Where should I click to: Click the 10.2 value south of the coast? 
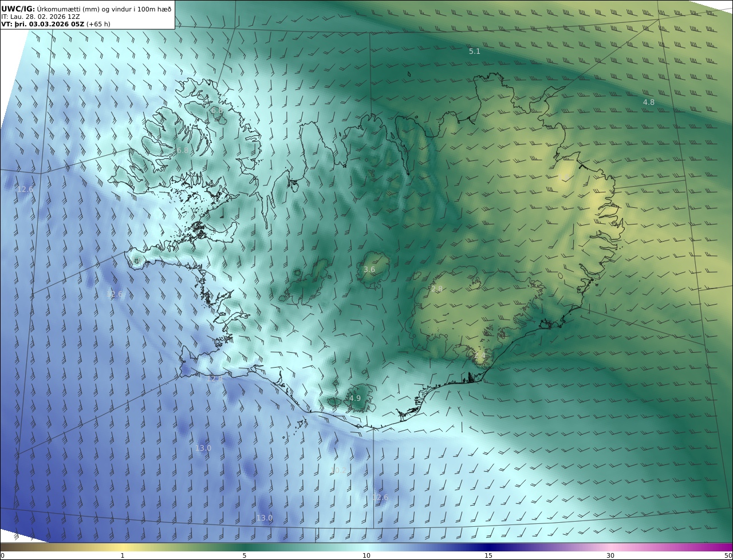coord(338,470)
